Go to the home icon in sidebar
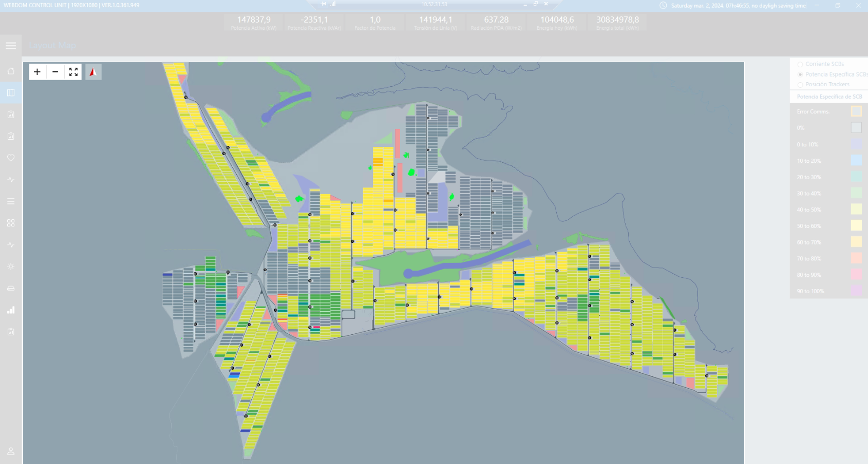This screenshot has width=868, height=465. click(11, 71)
